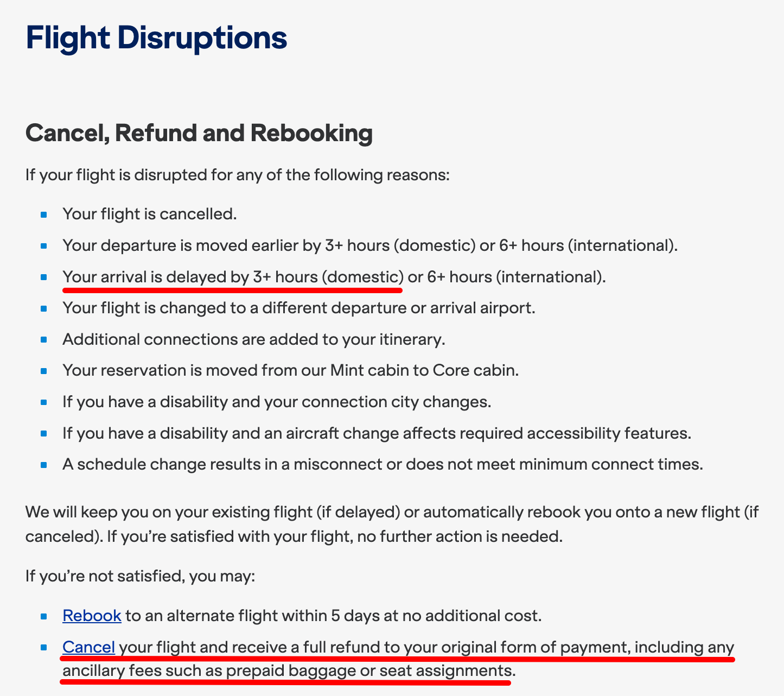The width and height of the screenshot is (784, 696).
Task: Click the Rebook link
Action: click(x=92, y=616)
